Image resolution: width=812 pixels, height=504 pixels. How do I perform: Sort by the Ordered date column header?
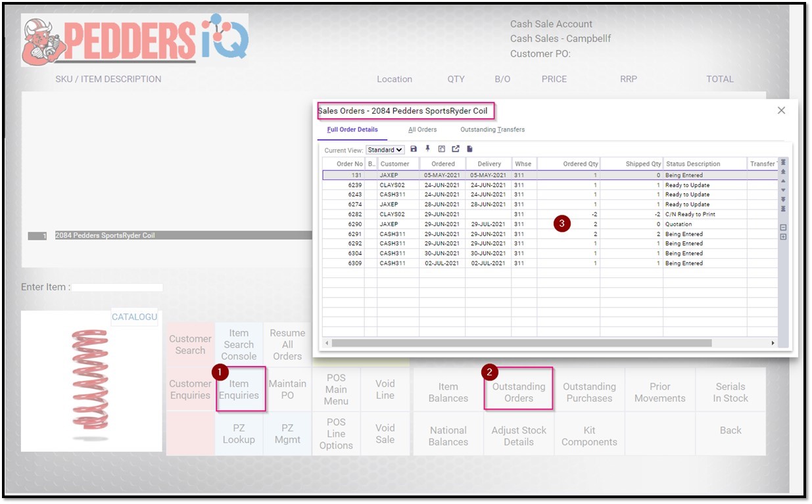pyautogui.click(x=442, y=164)
